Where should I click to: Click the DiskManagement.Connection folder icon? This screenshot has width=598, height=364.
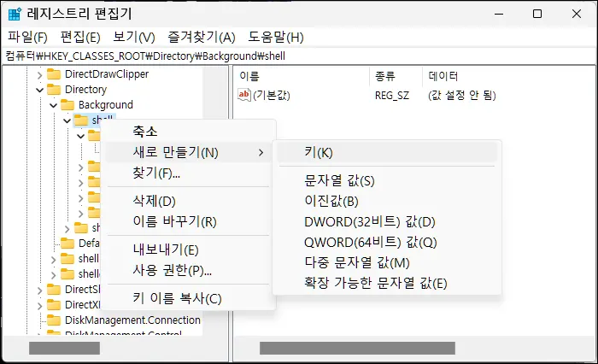54,320
